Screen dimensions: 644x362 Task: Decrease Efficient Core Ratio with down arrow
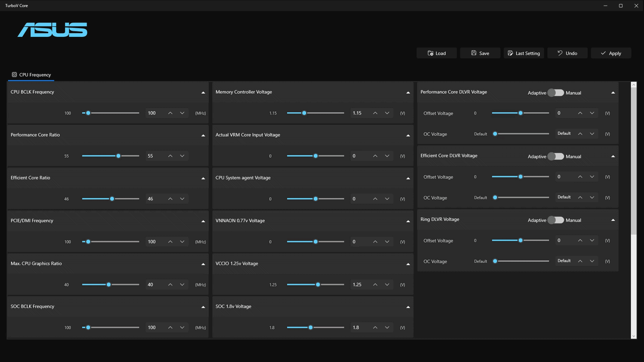[x=182, y=199]
